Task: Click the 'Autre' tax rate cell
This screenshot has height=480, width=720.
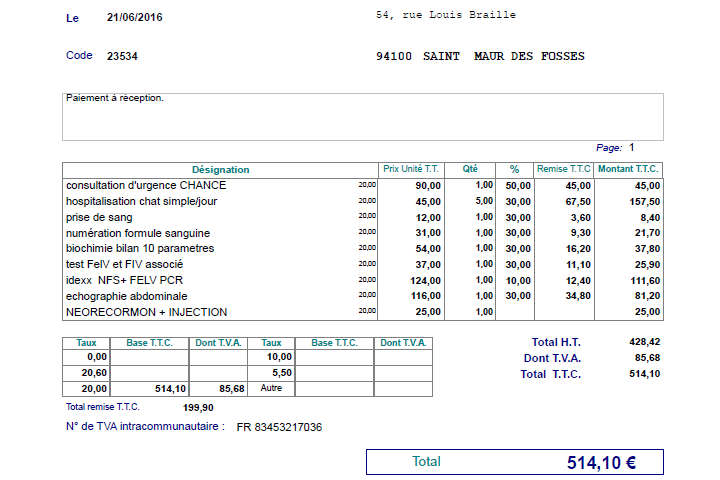Action: pyautogui.click(x=271, y=388)
